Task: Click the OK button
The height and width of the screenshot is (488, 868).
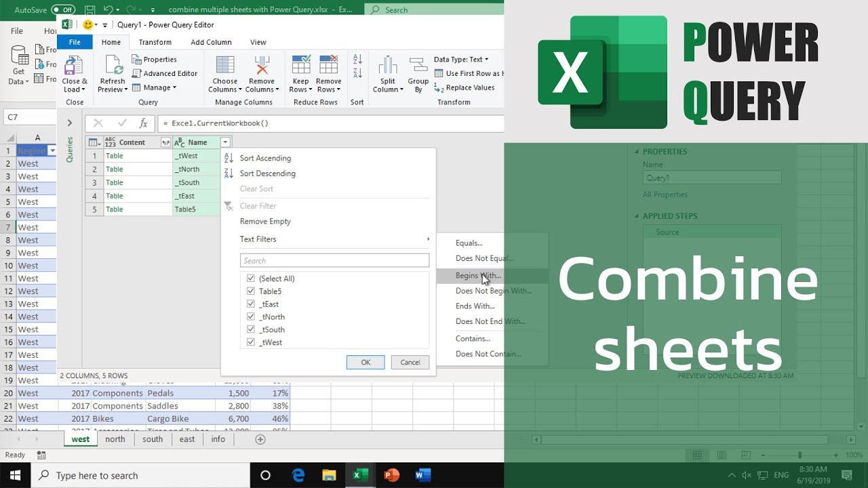Action: (366, 362)
